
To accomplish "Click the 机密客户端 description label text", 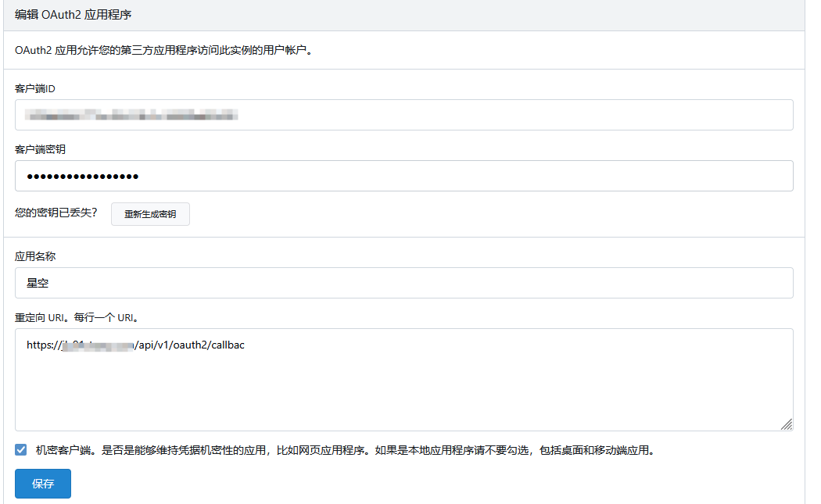I will coord(346,450).
